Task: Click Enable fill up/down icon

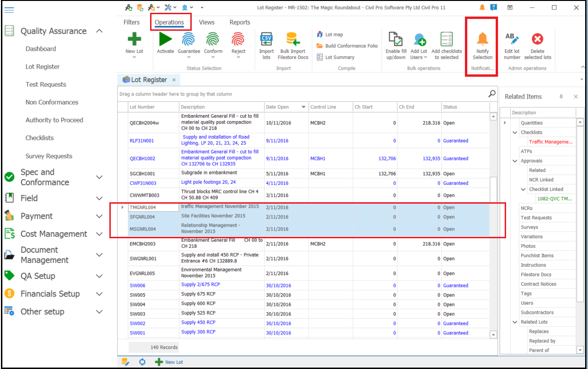Action: (396, 39)
